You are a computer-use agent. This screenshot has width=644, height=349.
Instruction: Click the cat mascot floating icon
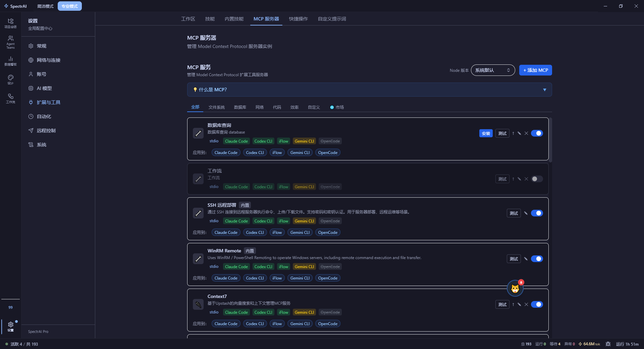coord(515,288)
